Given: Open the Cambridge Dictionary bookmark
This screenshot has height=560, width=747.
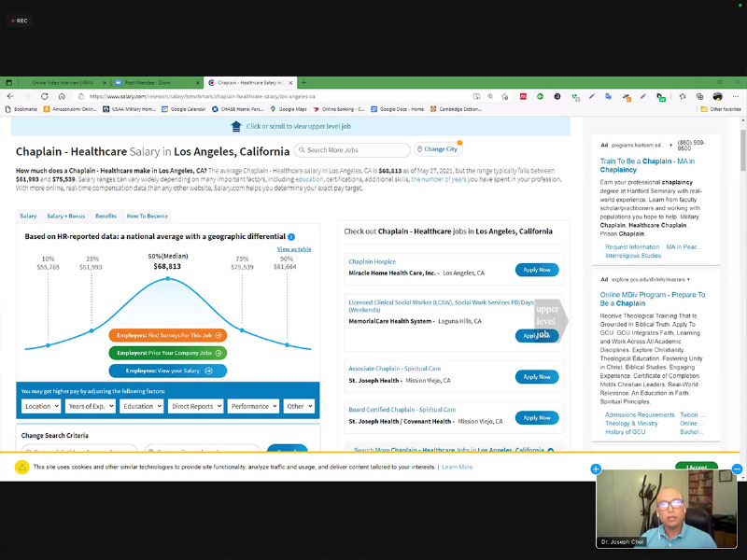Looking at the screenshot, I should pos(456,109).
